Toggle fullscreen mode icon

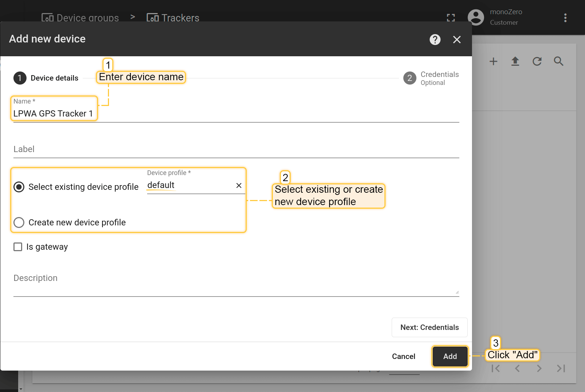coord(451,18)
